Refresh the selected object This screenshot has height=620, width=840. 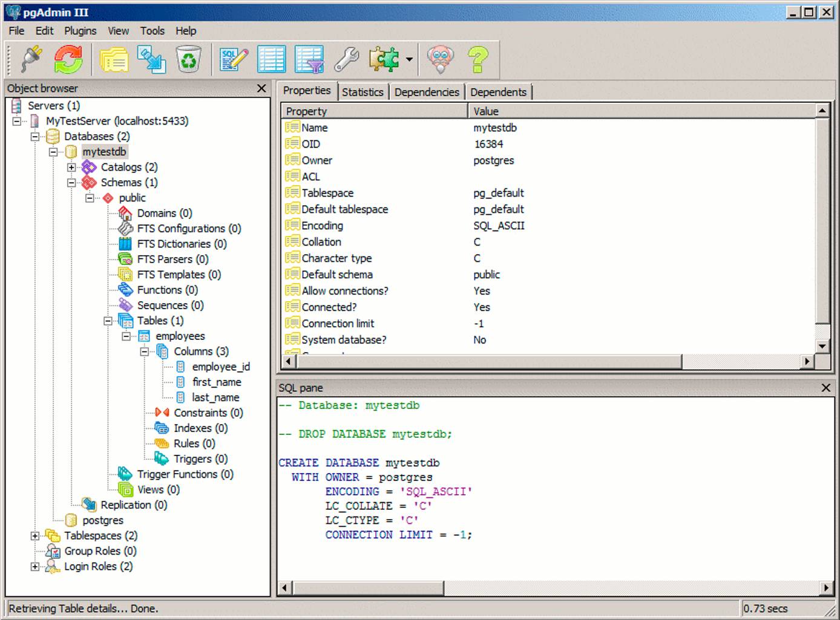pos(67,59)
